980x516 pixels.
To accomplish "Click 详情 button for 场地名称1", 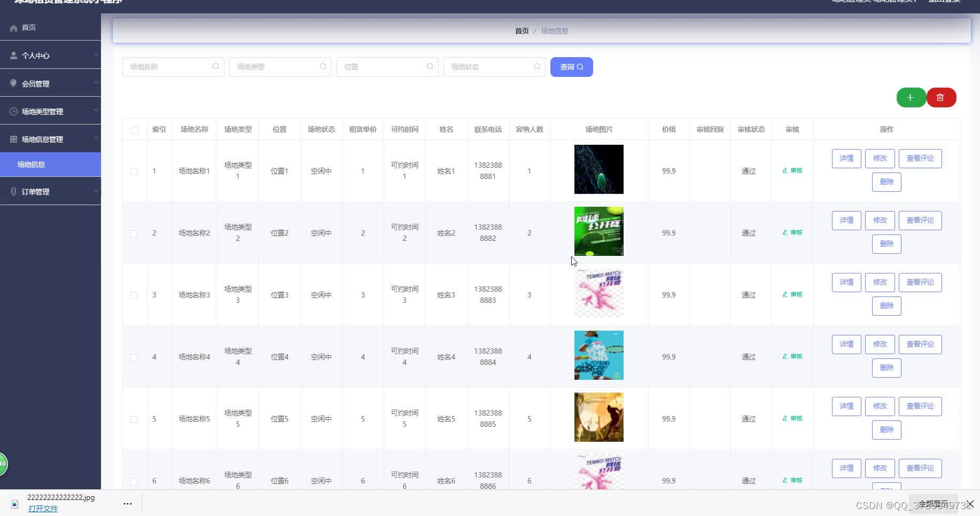I will 846,159.
